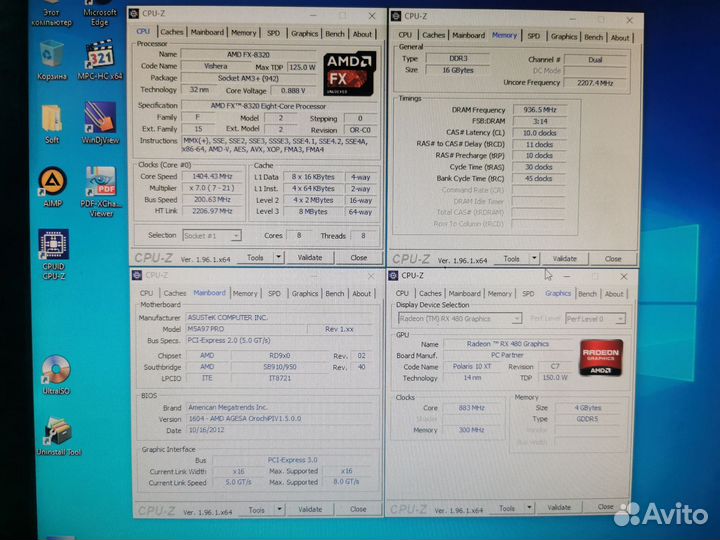Click Polaris 10 XT code name value
This screenshot has height=540, width=720.
[x=472, y=367]
